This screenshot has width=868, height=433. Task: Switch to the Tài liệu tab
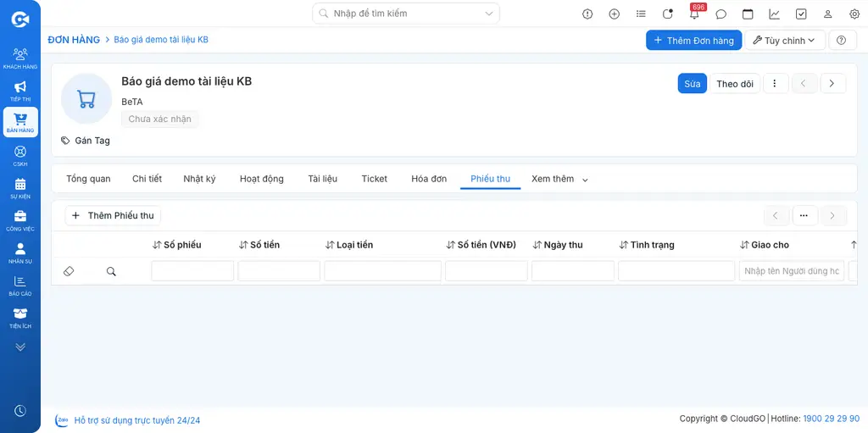click(x=322, y=179)
